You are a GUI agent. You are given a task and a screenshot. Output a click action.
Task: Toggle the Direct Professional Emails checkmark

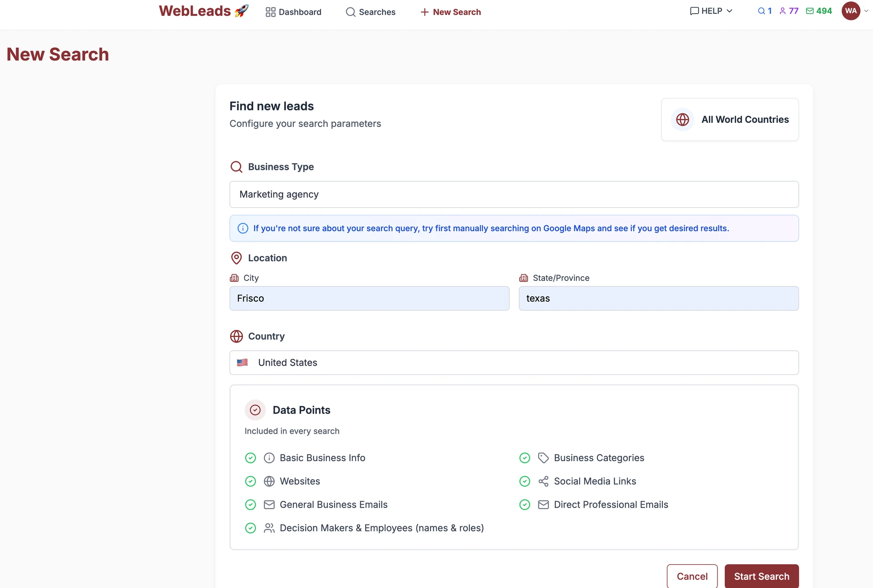pos(525,505)
